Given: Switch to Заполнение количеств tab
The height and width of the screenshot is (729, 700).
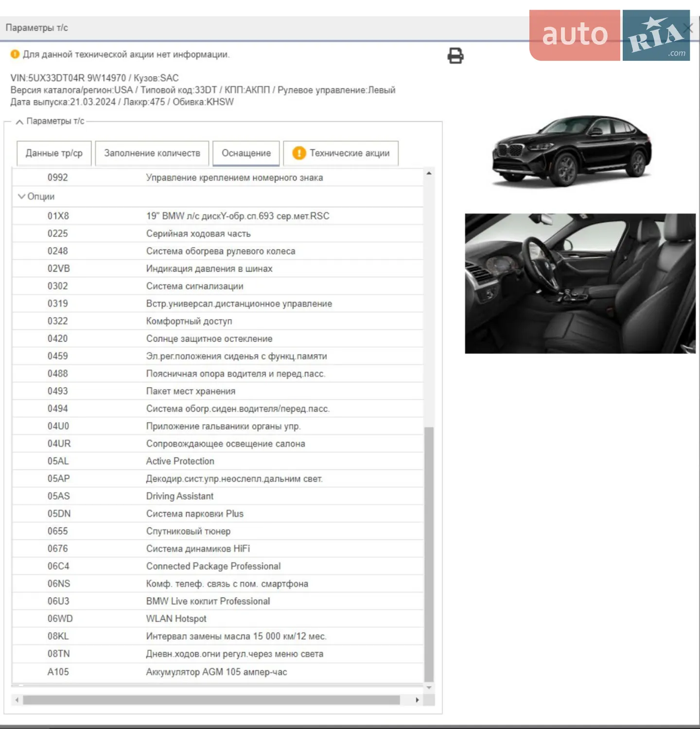Looking at the screenshot, I should pos(152,153).
